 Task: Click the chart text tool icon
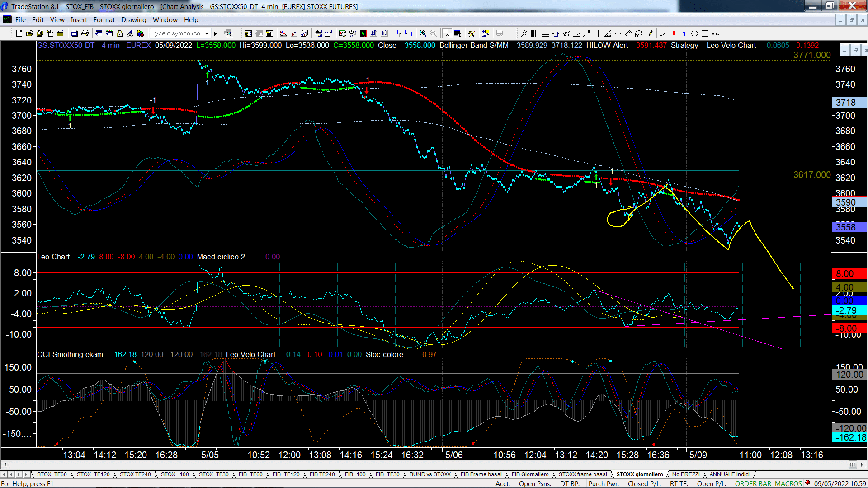point(458,33)
